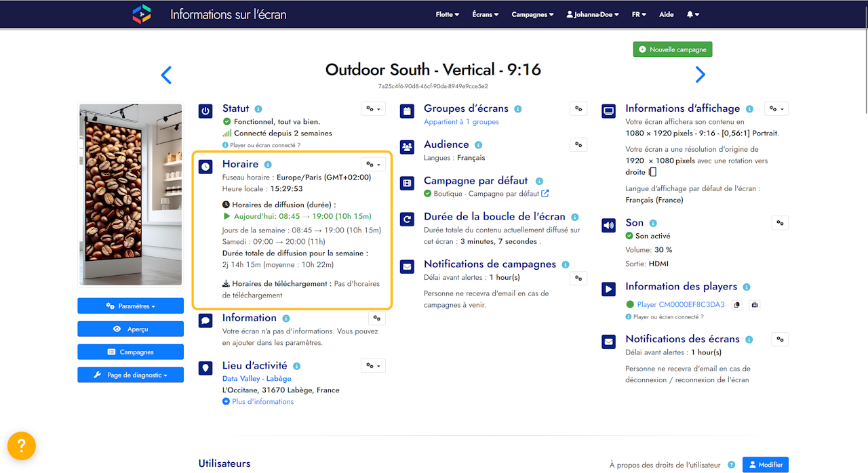Expand the Page de diagnostic dropdown
The width and height of the screenshot is (868, 473).
coord(130,375)
